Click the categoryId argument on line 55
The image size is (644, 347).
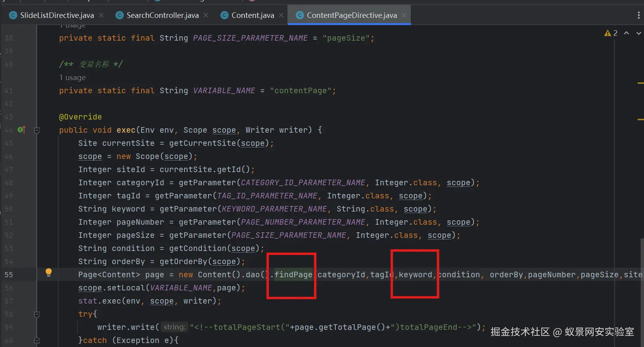pos(341,274)
